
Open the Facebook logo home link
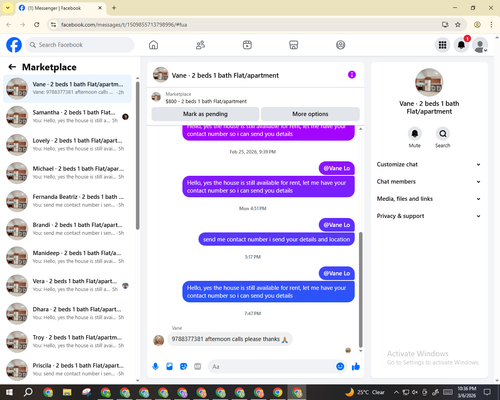14,45
